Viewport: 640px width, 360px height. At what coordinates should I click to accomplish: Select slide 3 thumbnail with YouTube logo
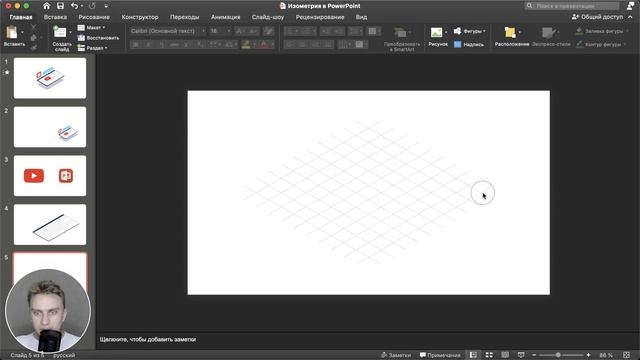click(x=50, y=176)
